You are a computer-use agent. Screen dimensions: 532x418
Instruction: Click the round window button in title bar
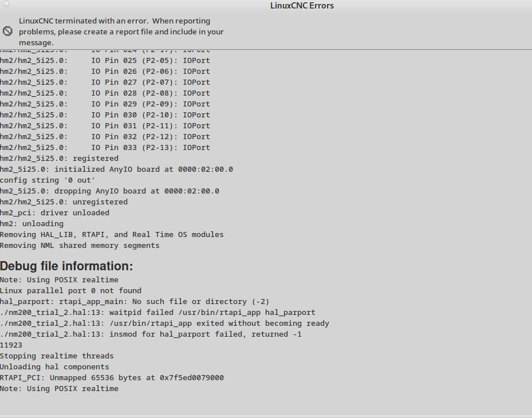(x=6, y=4)
